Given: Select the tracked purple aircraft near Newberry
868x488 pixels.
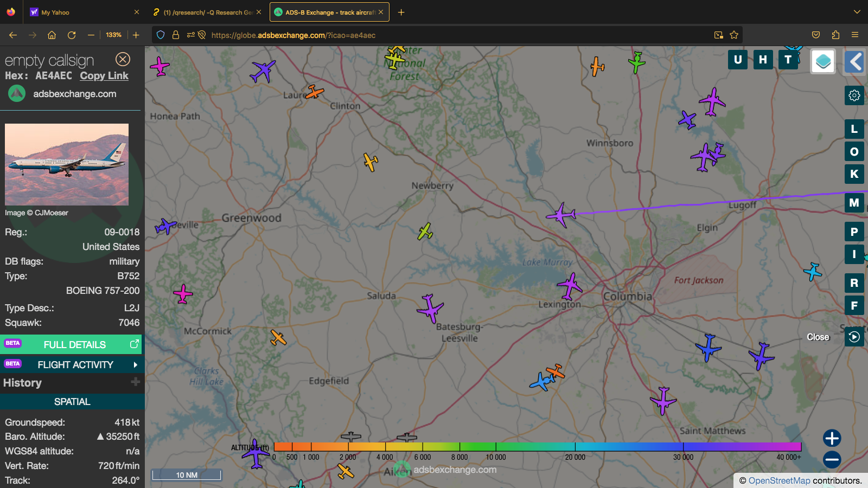Looking at the screenshot, I should [560, 215].
